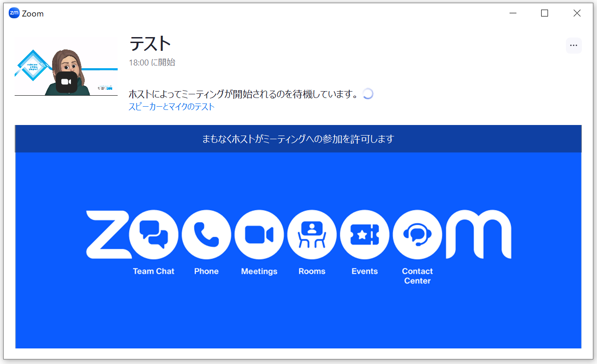Viewport: 597px width, 364px height.
Task: Click the Zoom logo in the title bar
Action: coord(14,13)
